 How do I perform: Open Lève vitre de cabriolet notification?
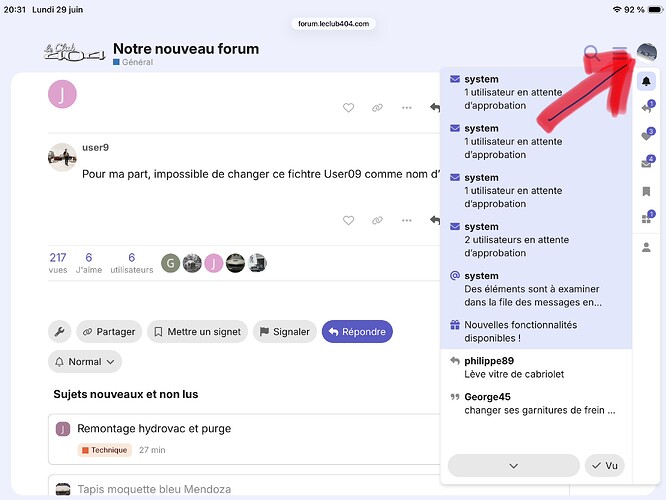(x=536, y=367)
